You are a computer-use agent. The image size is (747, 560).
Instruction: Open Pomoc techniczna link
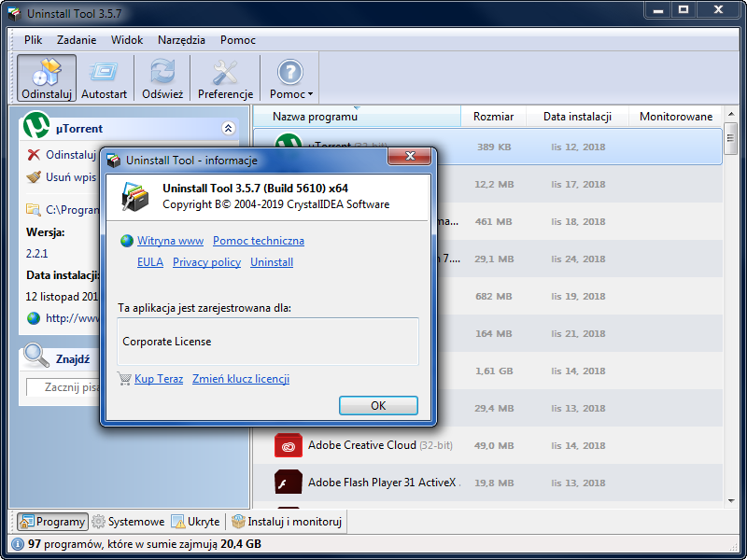click(259, 241)
